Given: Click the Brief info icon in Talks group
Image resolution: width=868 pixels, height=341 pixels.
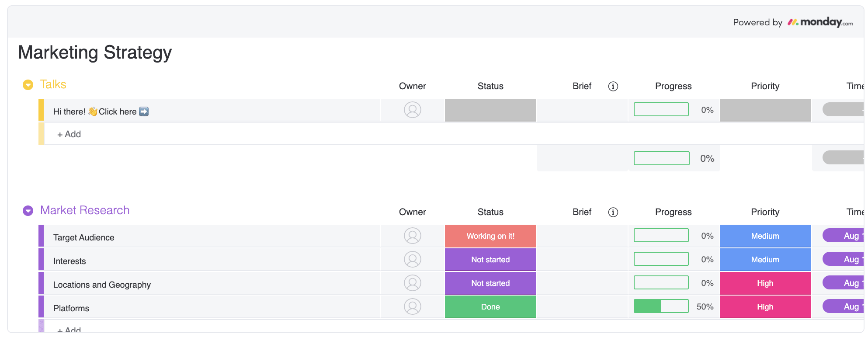Looking at the screenshot, I should 613,86.
